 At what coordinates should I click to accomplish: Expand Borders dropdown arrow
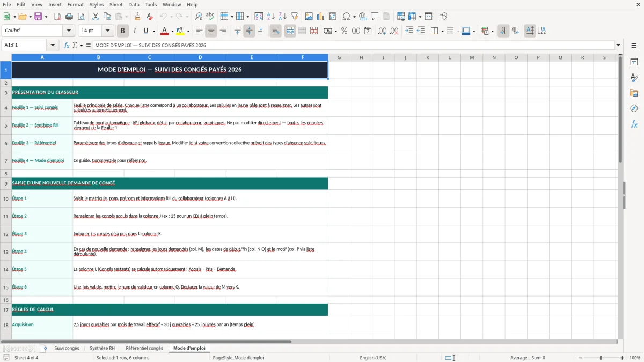442,31
